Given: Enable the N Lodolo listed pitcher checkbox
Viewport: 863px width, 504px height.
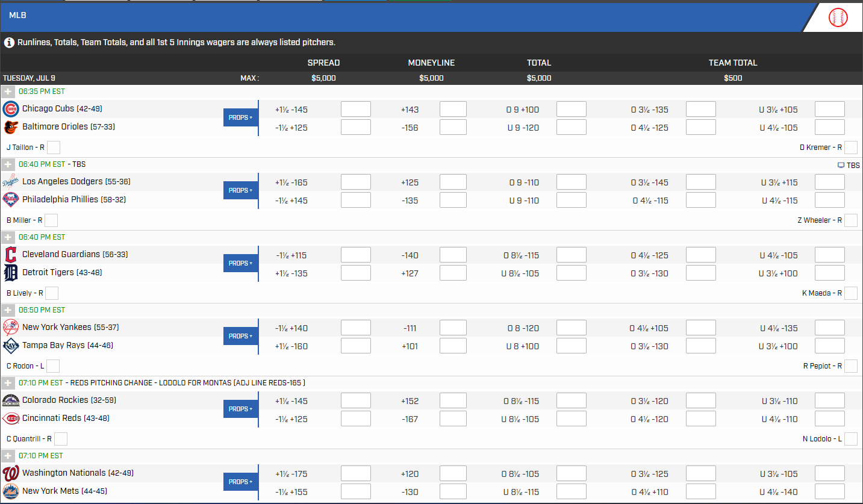Looking at the screenshot, I should pos(851,439).
